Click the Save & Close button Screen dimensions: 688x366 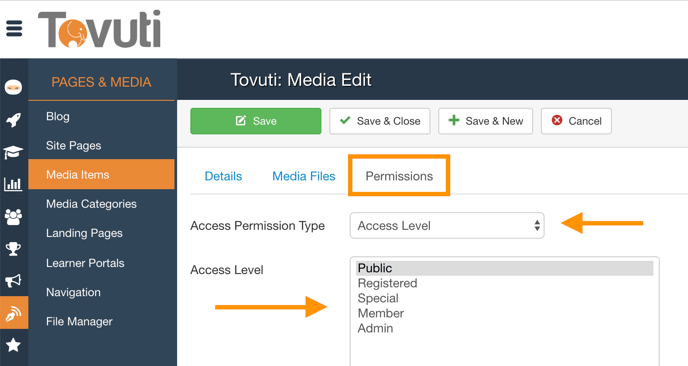pos(380,121)
